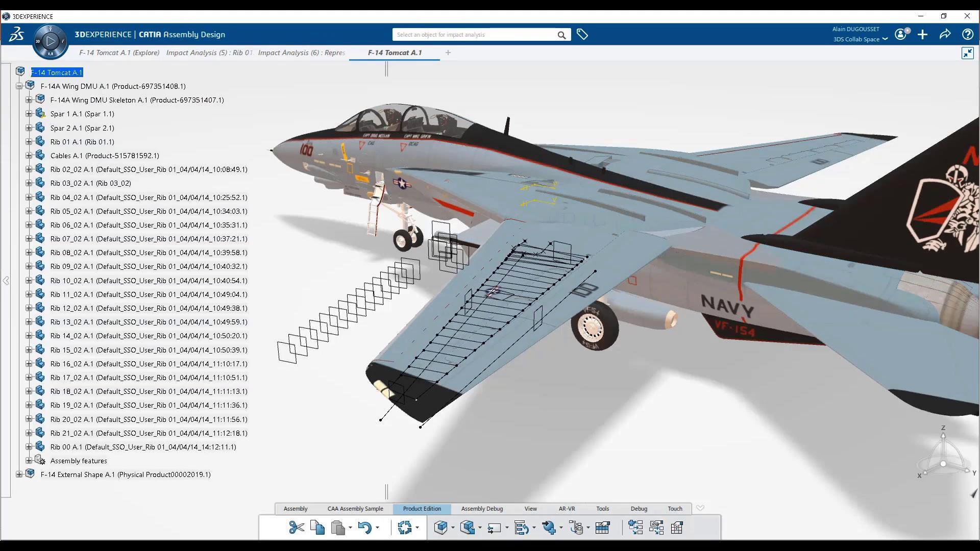Click the Help question mark icon
This screenshot has height=551, width=980.
coord(967,35)
